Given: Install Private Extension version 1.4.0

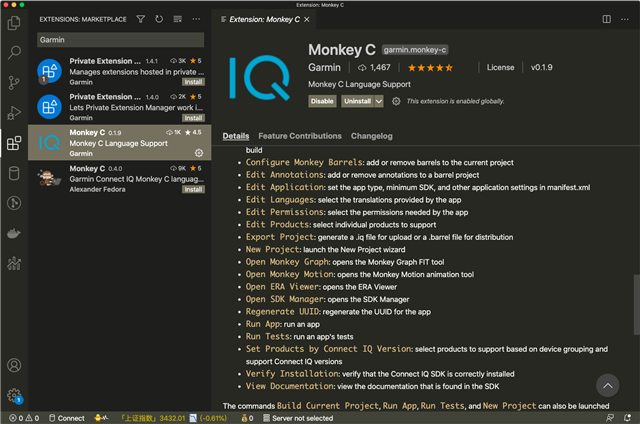Looking at the screenshot, I should tap(193, 118).
